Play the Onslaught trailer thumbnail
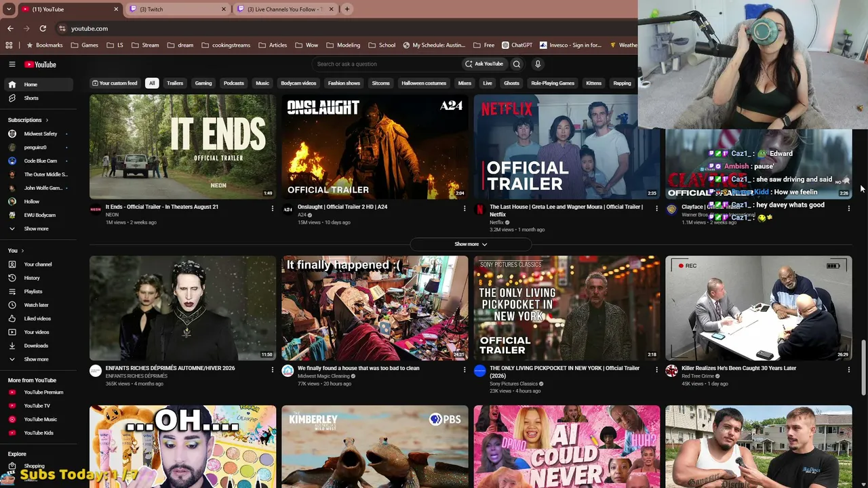 pos(374,146)
